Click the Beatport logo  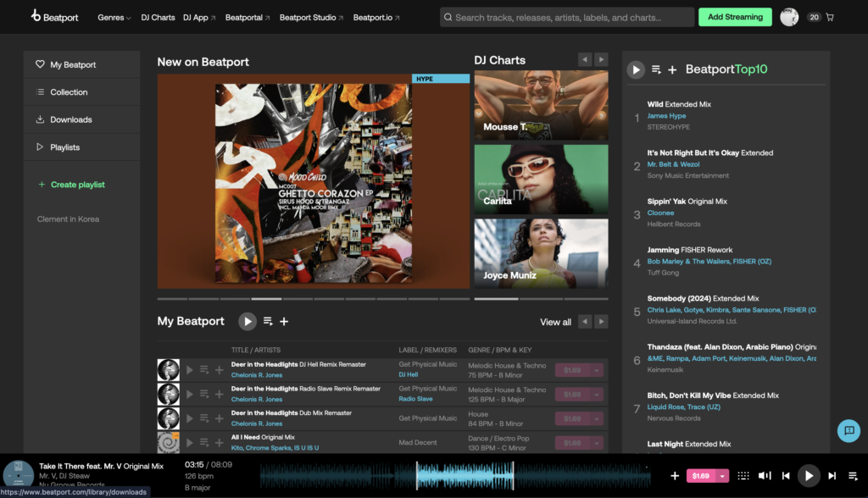[55, 17]
